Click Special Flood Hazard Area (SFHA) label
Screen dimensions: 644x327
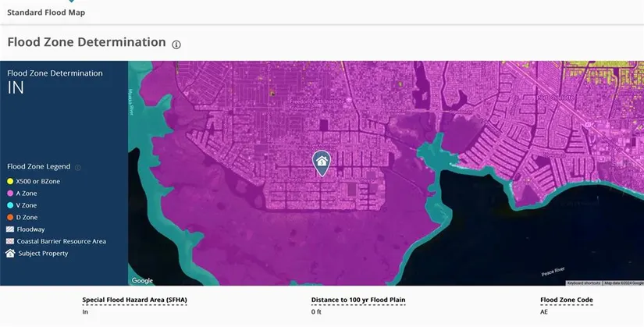[x=134, y=300]
